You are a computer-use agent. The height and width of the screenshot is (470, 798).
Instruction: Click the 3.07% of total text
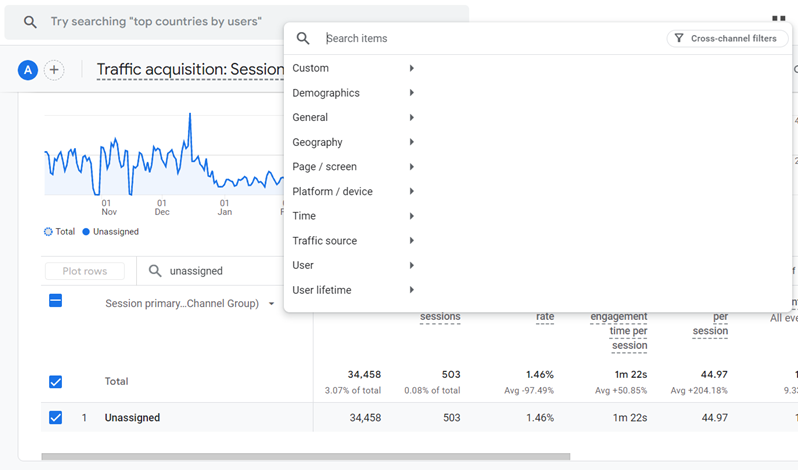353,391
